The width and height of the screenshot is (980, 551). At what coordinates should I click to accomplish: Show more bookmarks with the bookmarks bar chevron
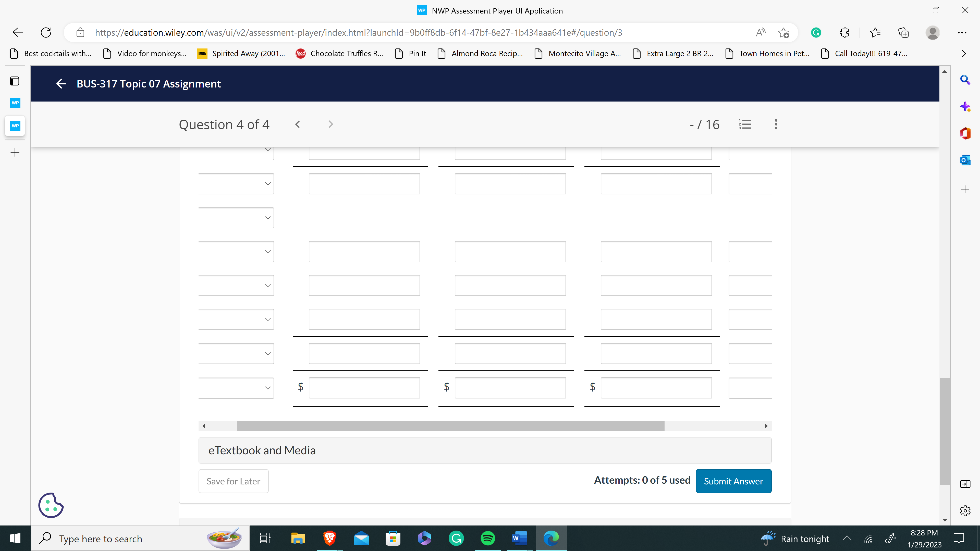pos(963,54)
